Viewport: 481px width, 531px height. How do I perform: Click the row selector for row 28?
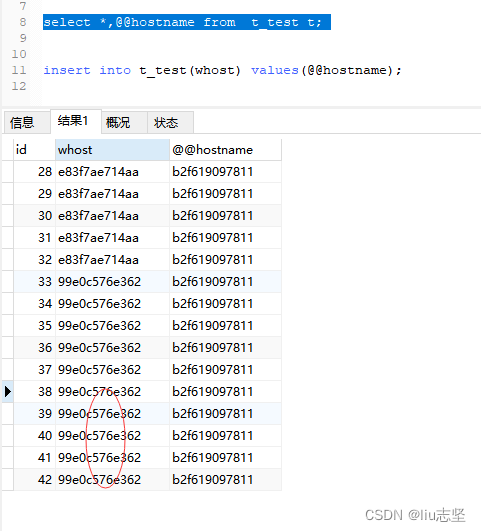7,172
